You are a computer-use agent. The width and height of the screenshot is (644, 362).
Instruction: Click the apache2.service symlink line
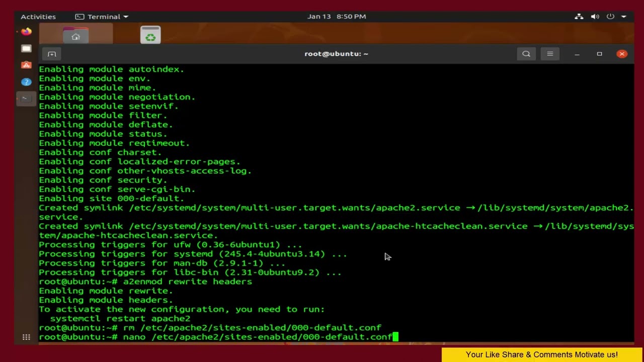point(336,212)
